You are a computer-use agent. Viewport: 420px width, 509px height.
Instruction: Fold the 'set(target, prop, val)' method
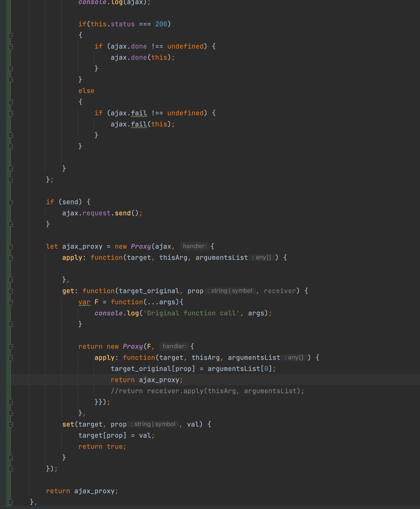pyautogui.click(x=11, y=425)
